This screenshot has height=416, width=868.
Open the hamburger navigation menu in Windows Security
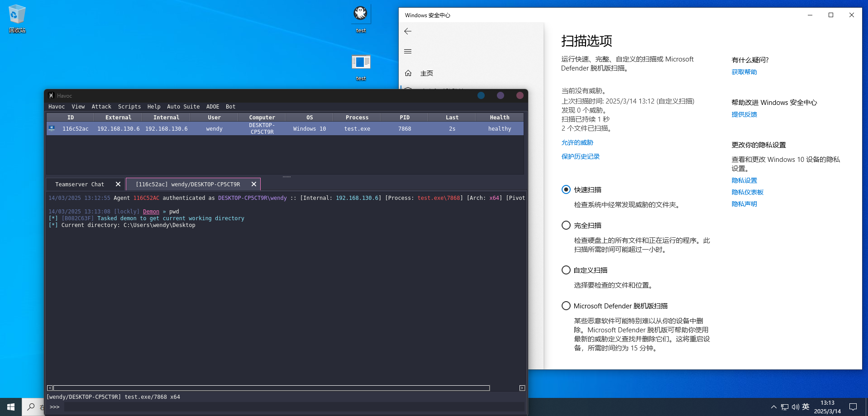click(408, 51)
